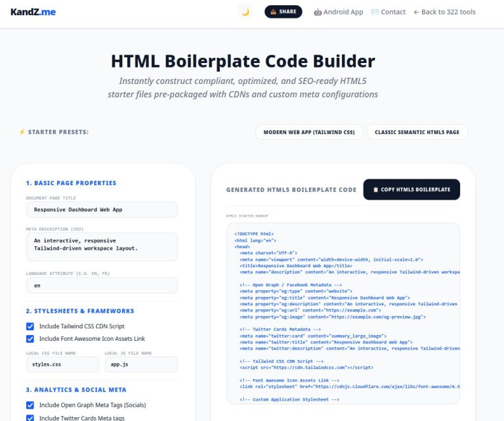
Task: Apply Modern Web App (Tailwind CSS) preset
Action: [x=309, y=132]
